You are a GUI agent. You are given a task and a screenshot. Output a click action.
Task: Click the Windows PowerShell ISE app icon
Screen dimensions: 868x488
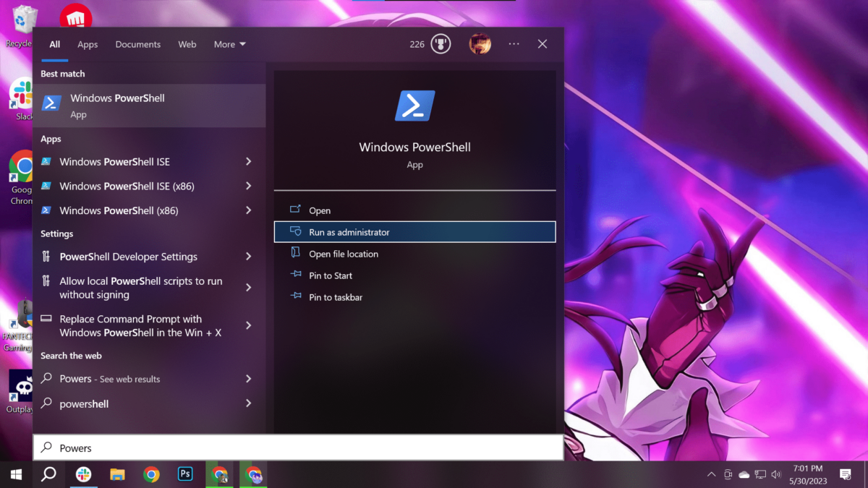tap(46, 162)
